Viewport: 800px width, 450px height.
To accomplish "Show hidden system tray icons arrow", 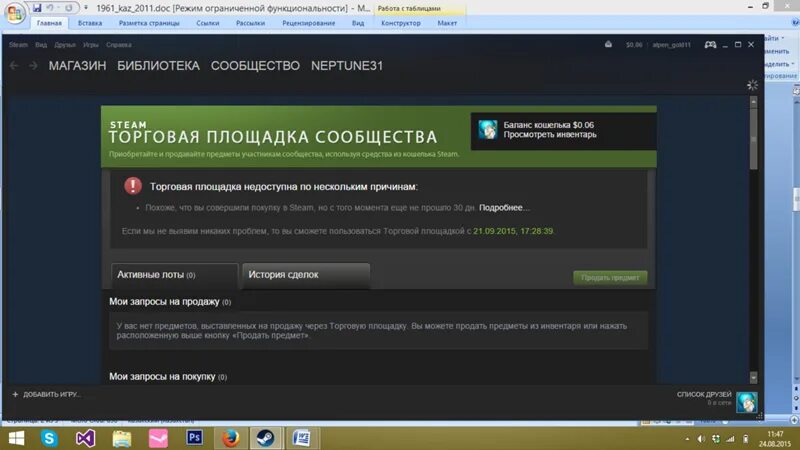I will (687, 439).
